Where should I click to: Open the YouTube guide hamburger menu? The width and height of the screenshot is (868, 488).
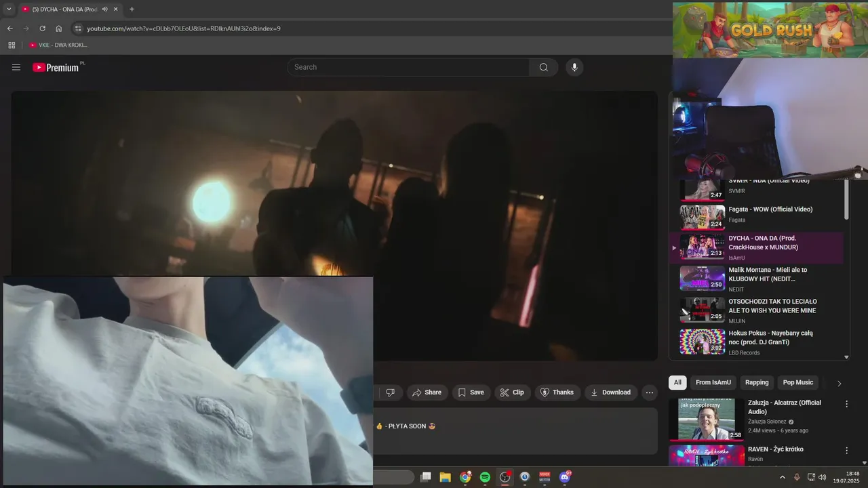point(16,67)
